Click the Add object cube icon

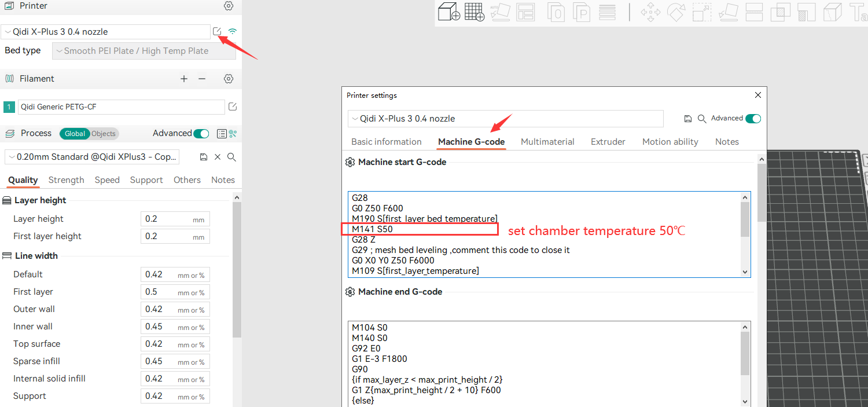click(x=449, y=12)
